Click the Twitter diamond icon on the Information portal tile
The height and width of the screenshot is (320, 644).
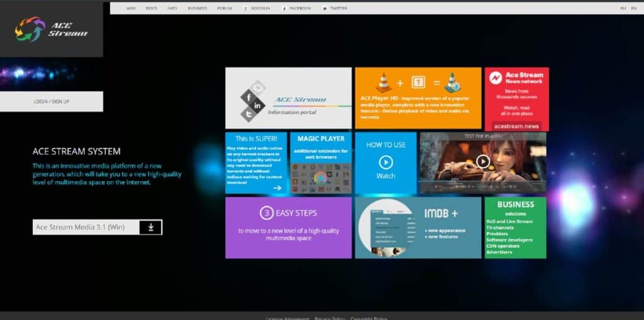[x=248, y=114]
